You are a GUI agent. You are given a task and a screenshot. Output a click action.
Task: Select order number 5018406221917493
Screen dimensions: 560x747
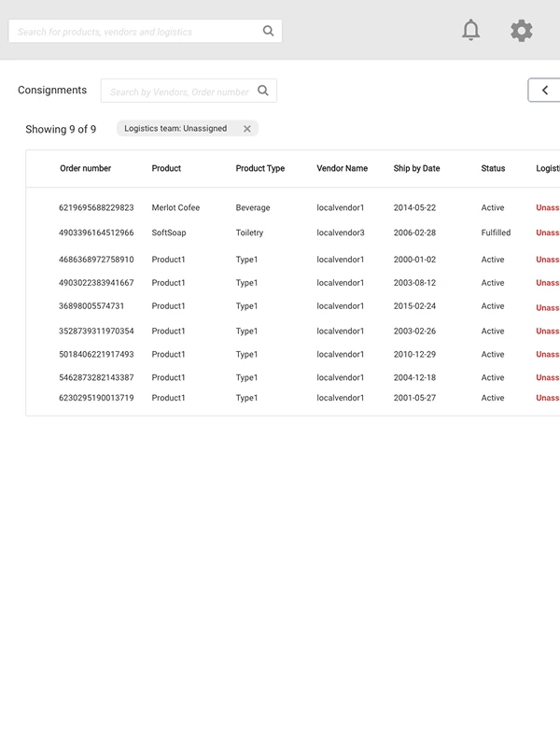(x=96, y=355)
